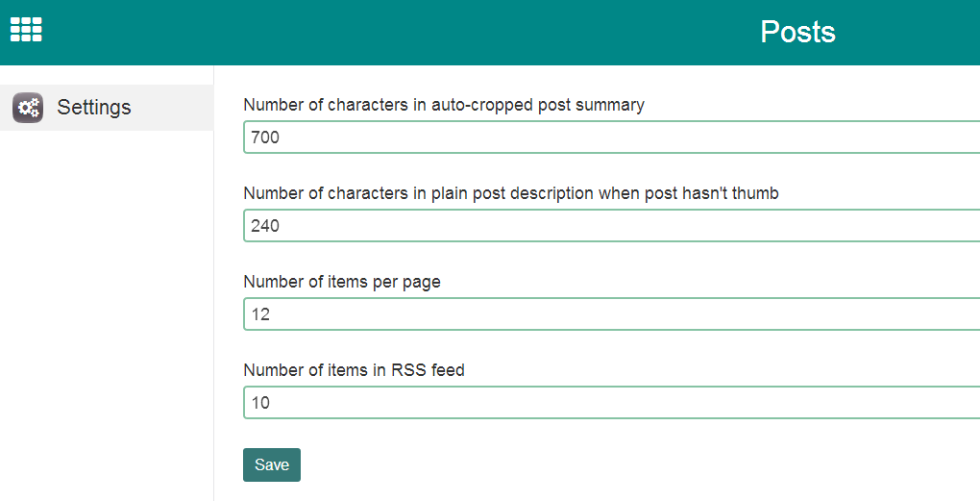The image size is (980, 501).
Task: Click into the RSS feed items field
Action: coord(611,403)
